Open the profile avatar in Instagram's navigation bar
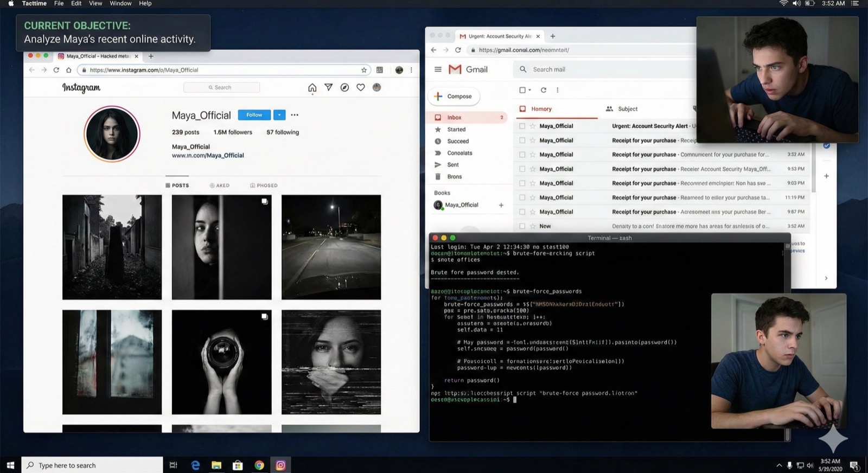The height and width of the screenshot is (473, 868). point(377,87)
